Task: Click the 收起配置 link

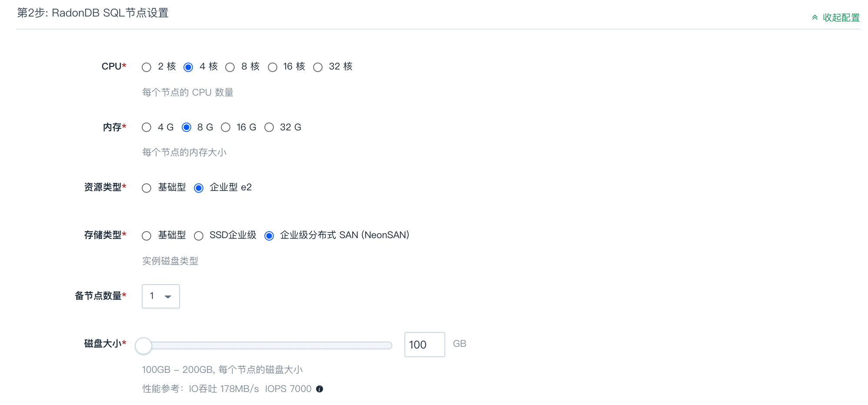Action: click(841, 17)
